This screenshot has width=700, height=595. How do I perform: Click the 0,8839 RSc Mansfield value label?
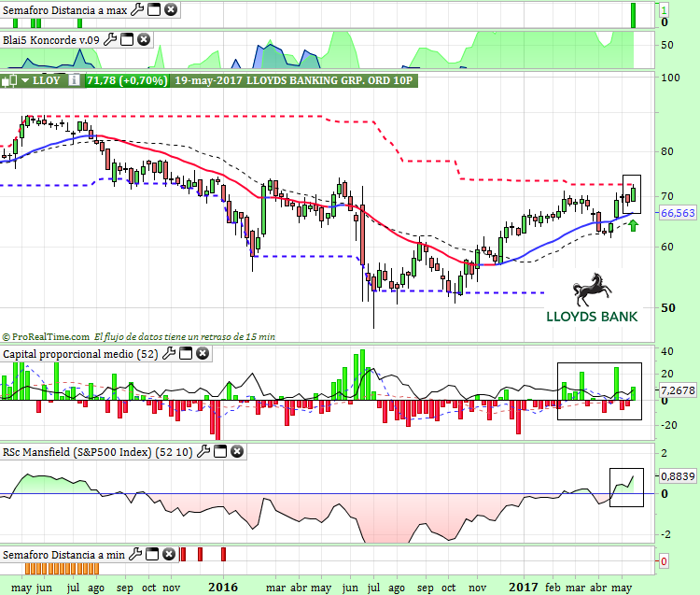tap(678, 476)
